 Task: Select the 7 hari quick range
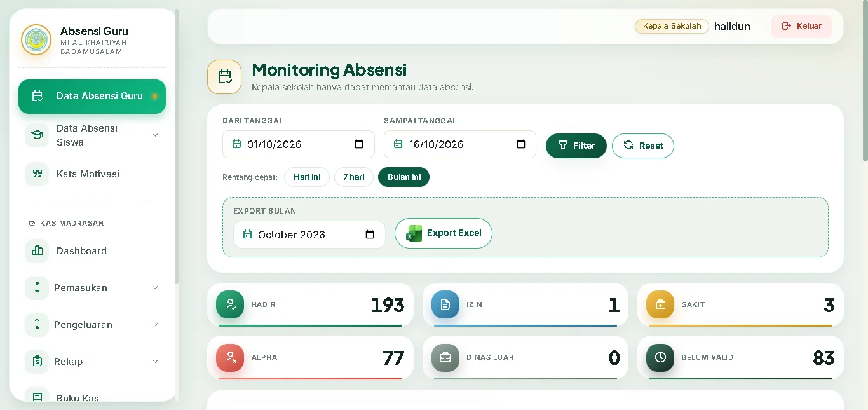click(354, 177)
